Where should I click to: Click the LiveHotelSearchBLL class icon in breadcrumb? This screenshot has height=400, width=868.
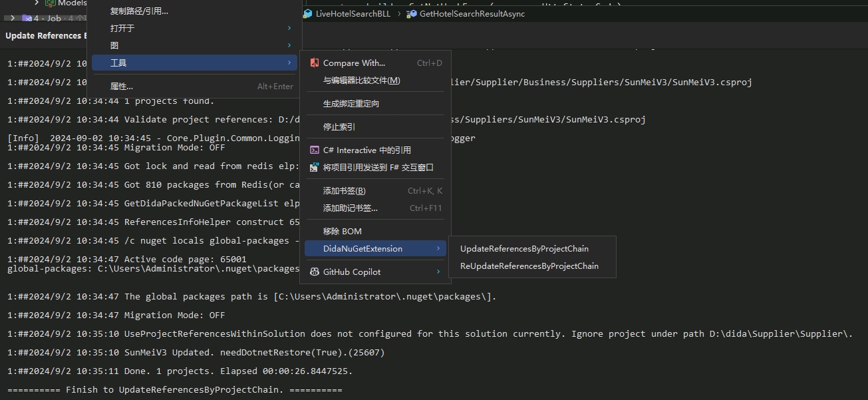pyautogui.click(x=307, y=14)
